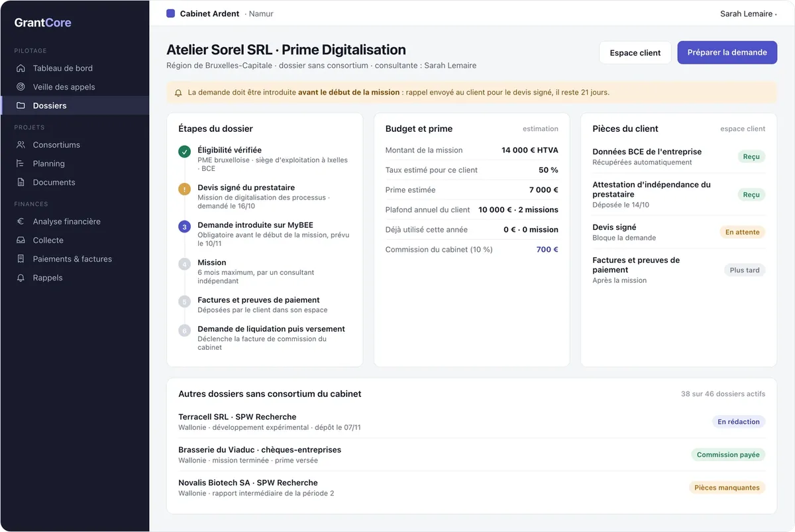
Task: Open the Rappels menu entry
Action: click(74, 278)
